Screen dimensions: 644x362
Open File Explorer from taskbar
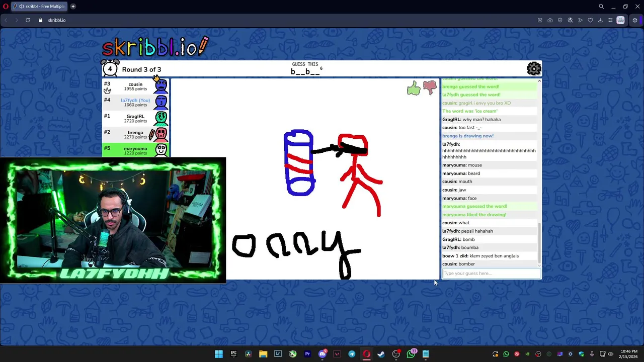263,354
